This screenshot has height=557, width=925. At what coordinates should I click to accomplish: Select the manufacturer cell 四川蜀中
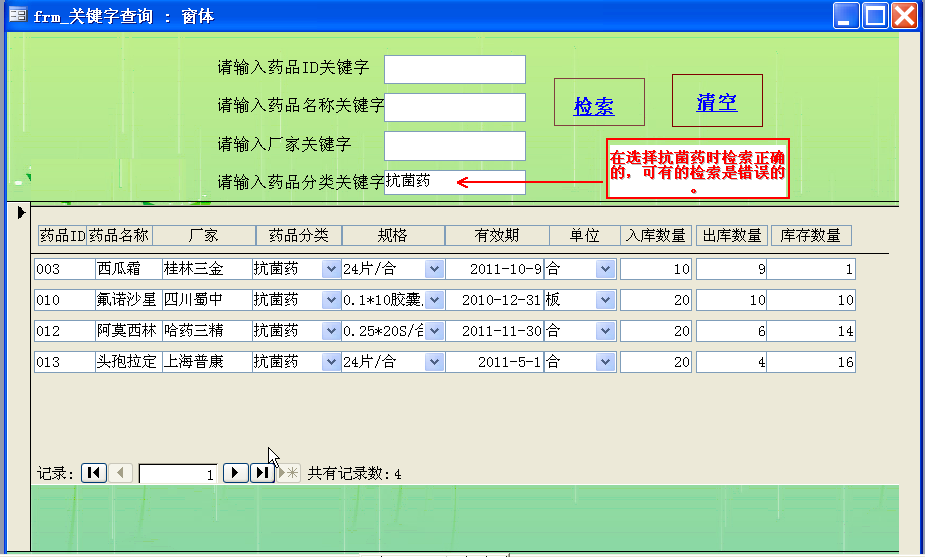tap(207, 300)
